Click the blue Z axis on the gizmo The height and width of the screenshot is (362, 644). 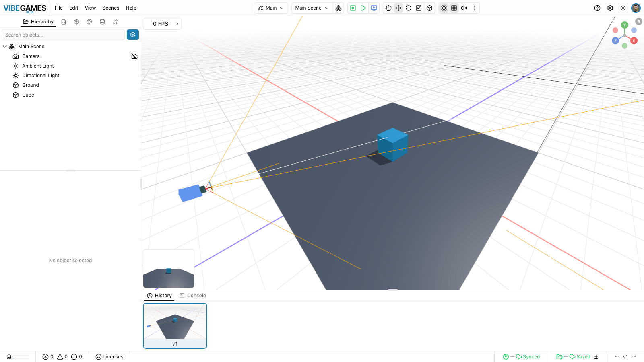[615, 41]
